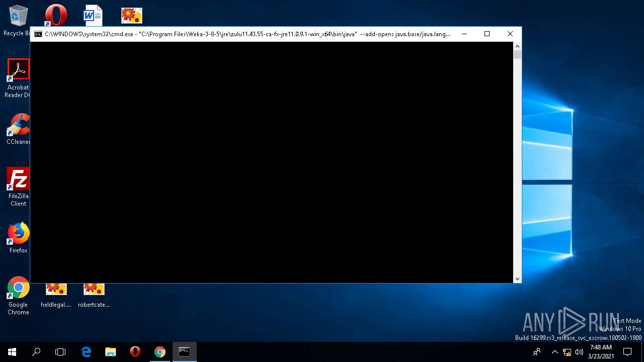Click cmd scrollbar up arrow

tap(517, 46)
